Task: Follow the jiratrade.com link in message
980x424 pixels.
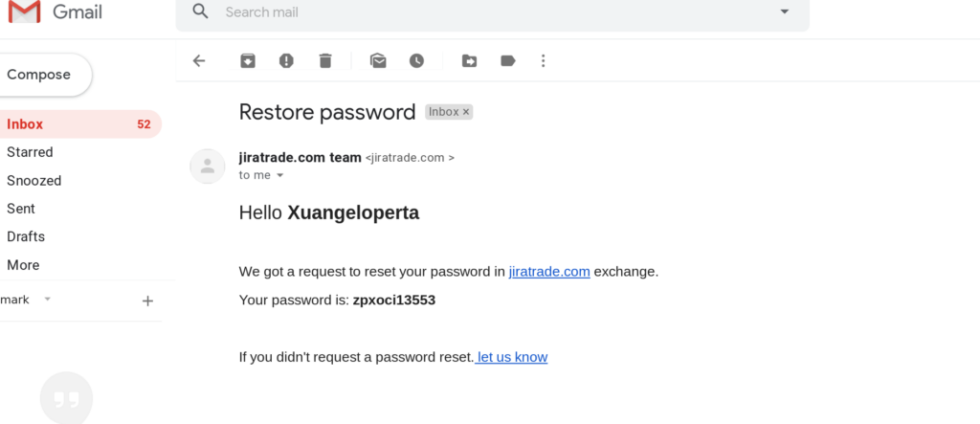Action: (549, 271)
